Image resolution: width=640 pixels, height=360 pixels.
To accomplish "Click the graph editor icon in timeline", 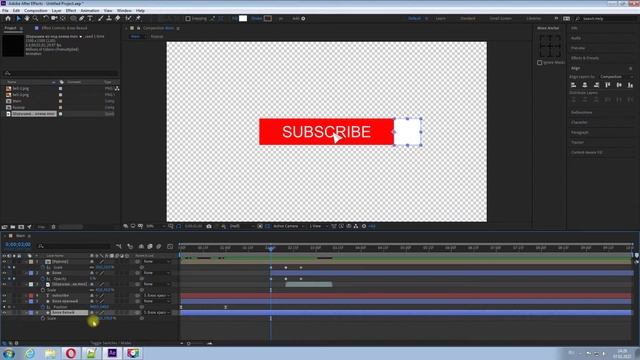I will coord(170,246).
